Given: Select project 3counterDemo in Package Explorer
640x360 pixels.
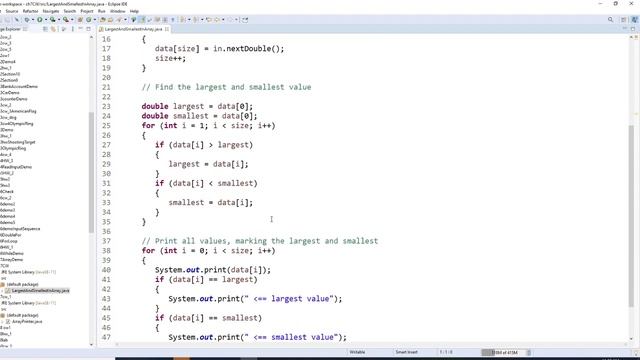Looking at the screenshot, I should pos(14,99).
